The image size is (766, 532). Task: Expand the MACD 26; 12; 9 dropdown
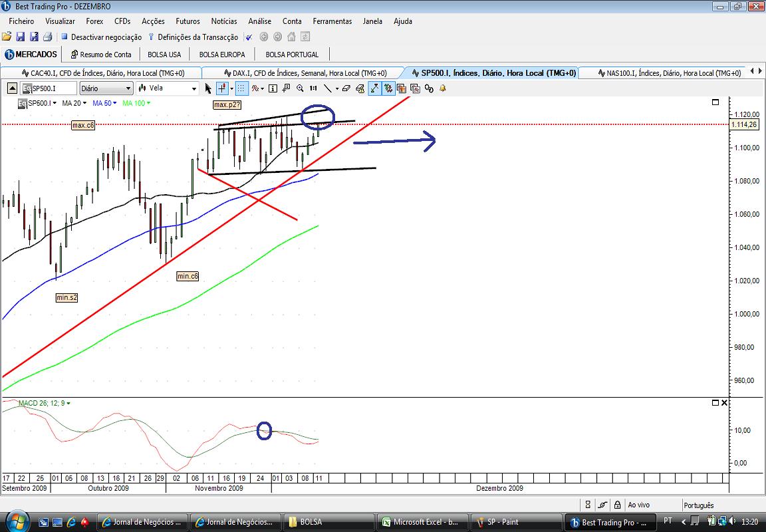coord(68,404)
